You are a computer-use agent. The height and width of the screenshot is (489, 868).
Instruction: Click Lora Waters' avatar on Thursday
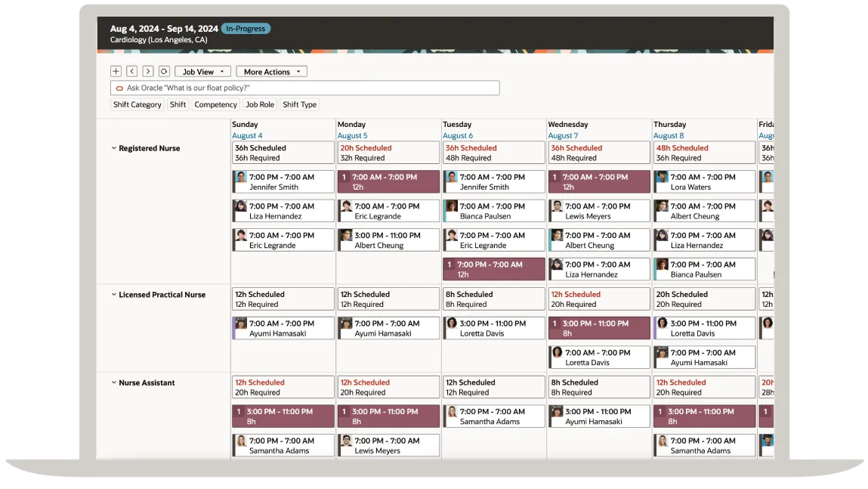point(662,177)
